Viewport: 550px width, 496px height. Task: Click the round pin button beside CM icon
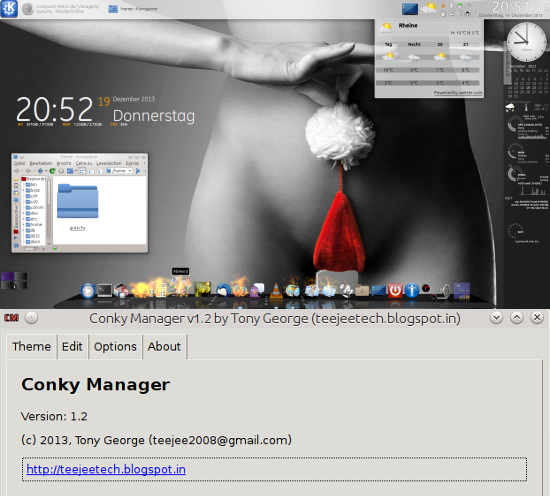32,318
